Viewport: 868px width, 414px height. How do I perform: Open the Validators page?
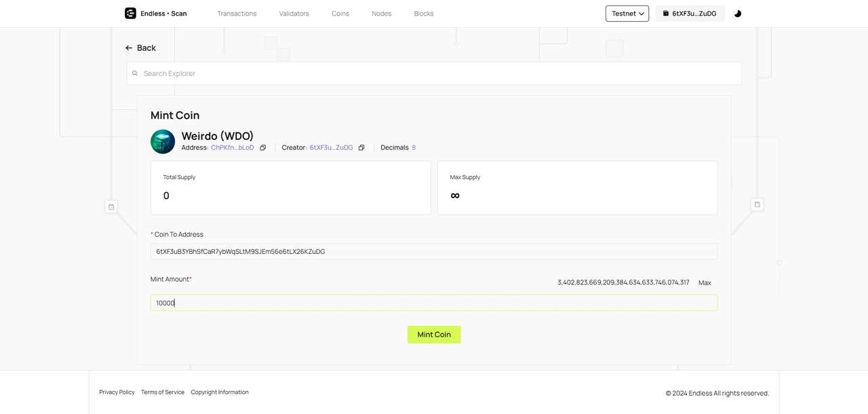coord(294,14)
